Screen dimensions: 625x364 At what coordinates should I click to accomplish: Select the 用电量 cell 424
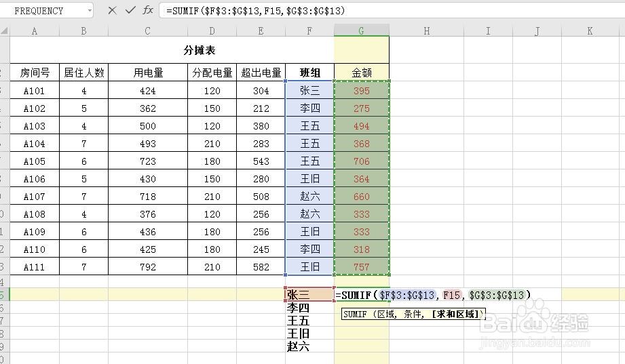148,90
